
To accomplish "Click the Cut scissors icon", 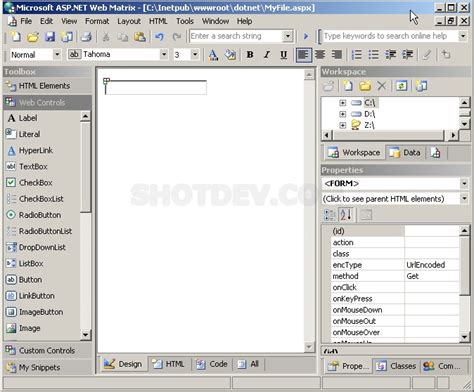I will 106,36.
